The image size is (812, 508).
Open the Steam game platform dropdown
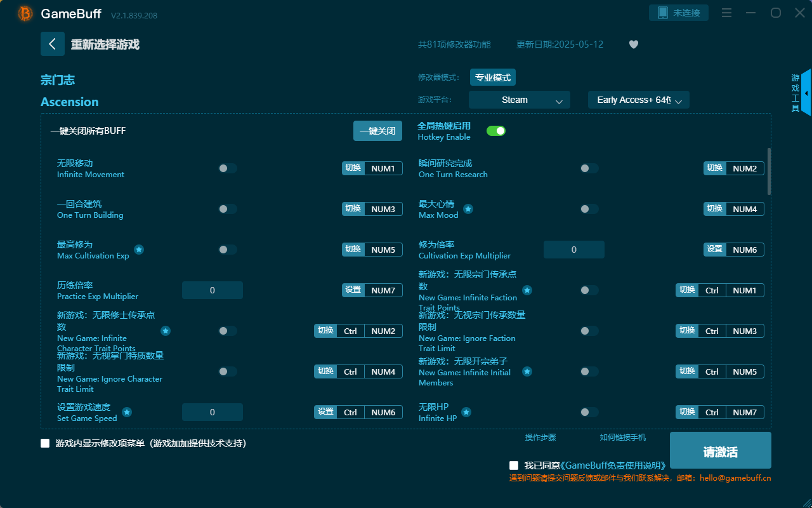tap(519, 100)
